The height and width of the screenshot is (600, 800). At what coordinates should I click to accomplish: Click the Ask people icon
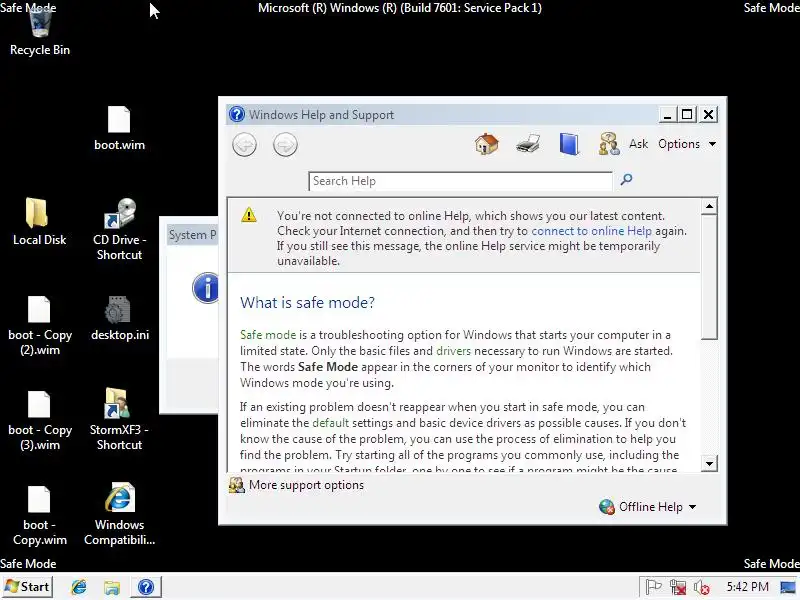click(609, 144)
